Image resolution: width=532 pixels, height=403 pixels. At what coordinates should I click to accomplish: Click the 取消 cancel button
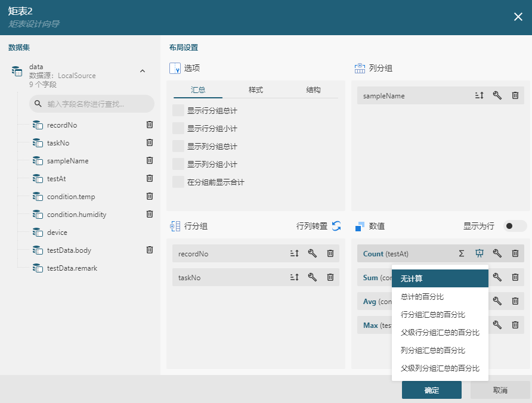coord(500,390)
